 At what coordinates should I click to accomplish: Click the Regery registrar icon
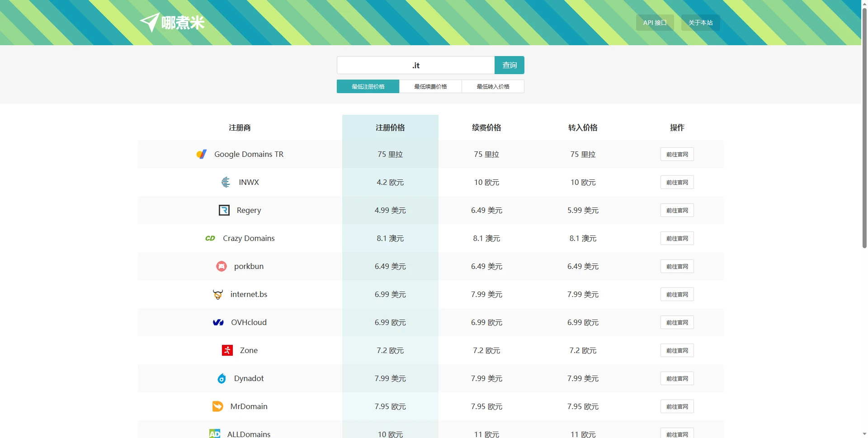(224, 210)
